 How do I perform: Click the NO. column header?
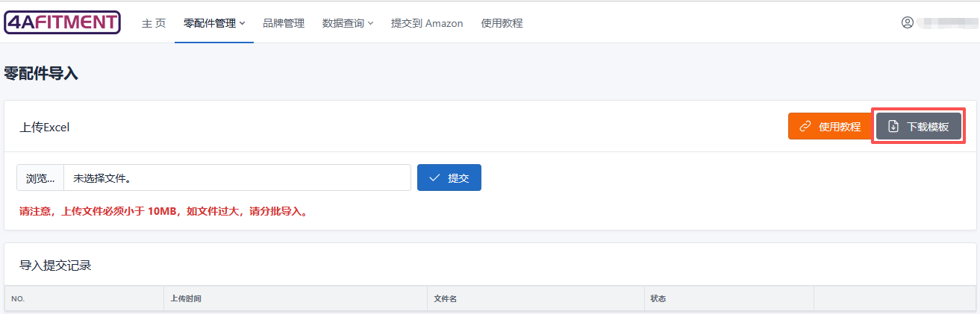coord(19,299)
